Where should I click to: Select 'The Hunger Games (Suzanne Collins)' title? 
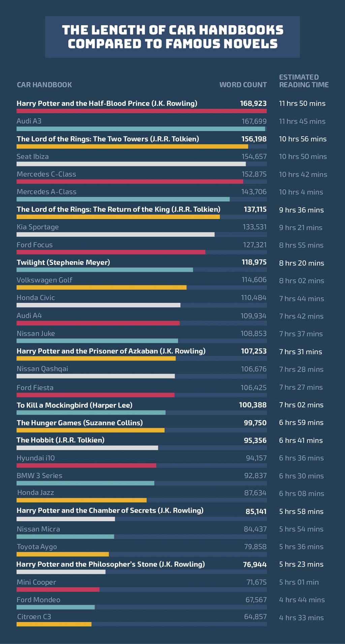click(x=80, y=423)
